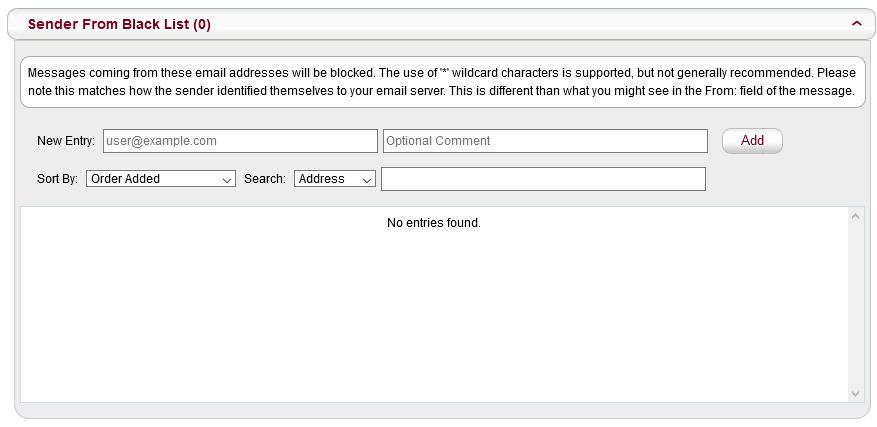Focus the search text box

(x=543, y=179)
